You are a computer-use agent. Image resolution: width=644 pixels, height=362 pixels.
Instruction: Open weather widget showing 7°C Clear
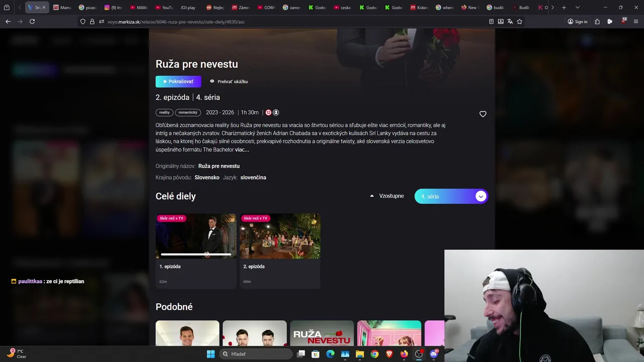pyautogui.click(x=17, y=353)
